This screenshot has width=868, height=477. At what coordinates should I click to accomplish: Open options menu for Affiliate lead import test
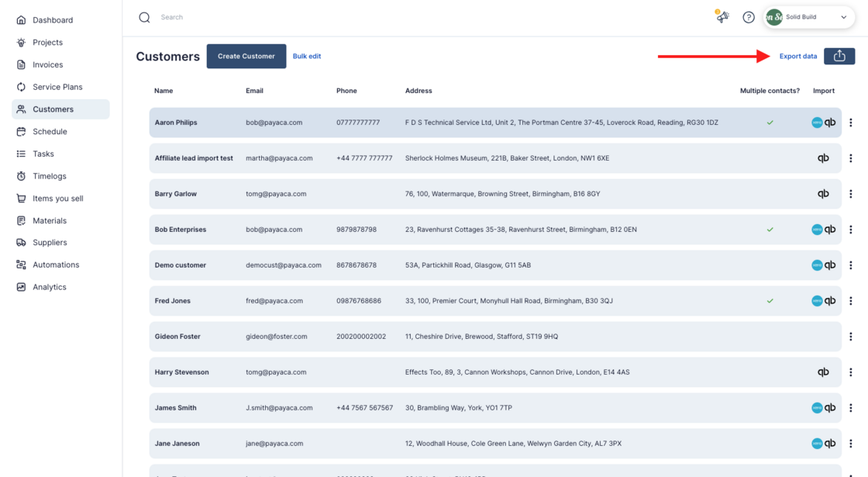click(851, 158)
